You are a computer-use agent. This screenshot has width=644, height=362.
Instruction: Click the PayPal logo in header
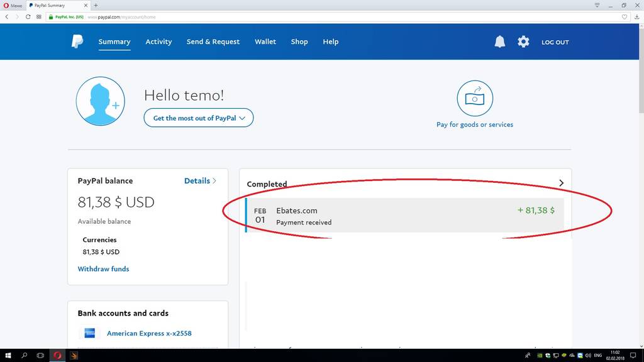[x=77, y=41]
